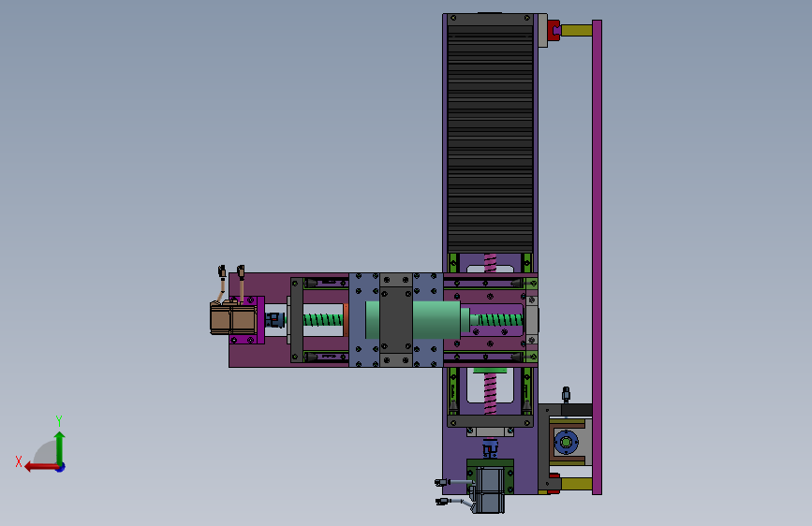The height and width of the screenshot is (526, 812).
Task: Select the small dark sensor above the flange housing
Action: tap(566, 394)
